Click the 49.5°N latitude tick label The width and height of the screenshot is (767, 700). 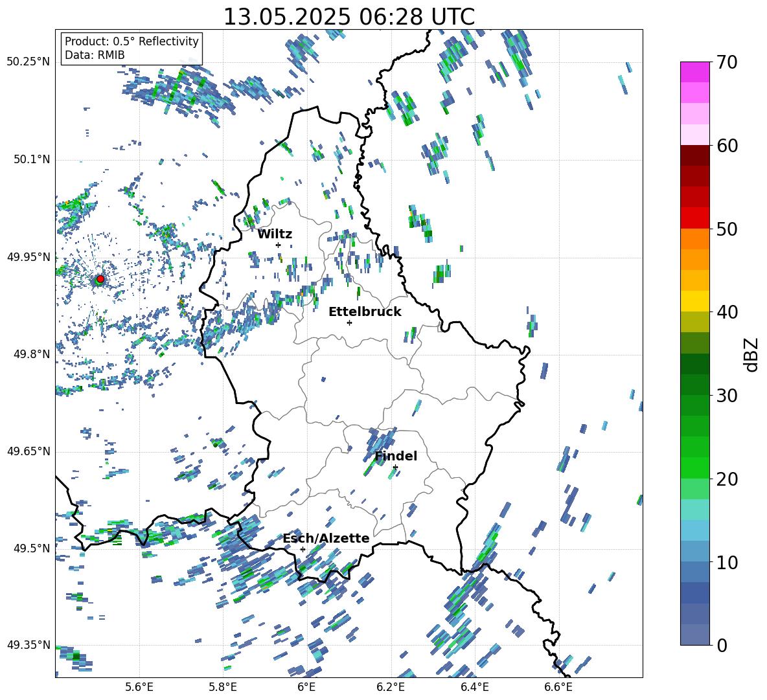tap(32, 548)
